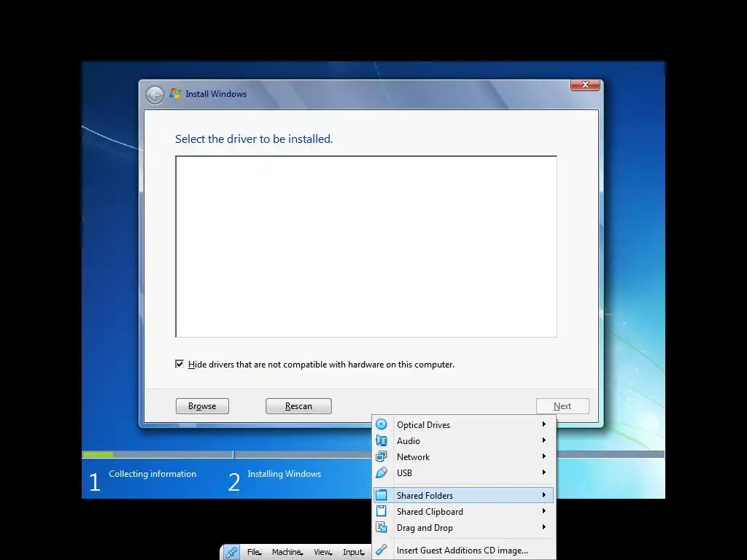This screenshot has width=747, height=560.
Task: Select Network menu entry
Action: (x=463, y=456)
